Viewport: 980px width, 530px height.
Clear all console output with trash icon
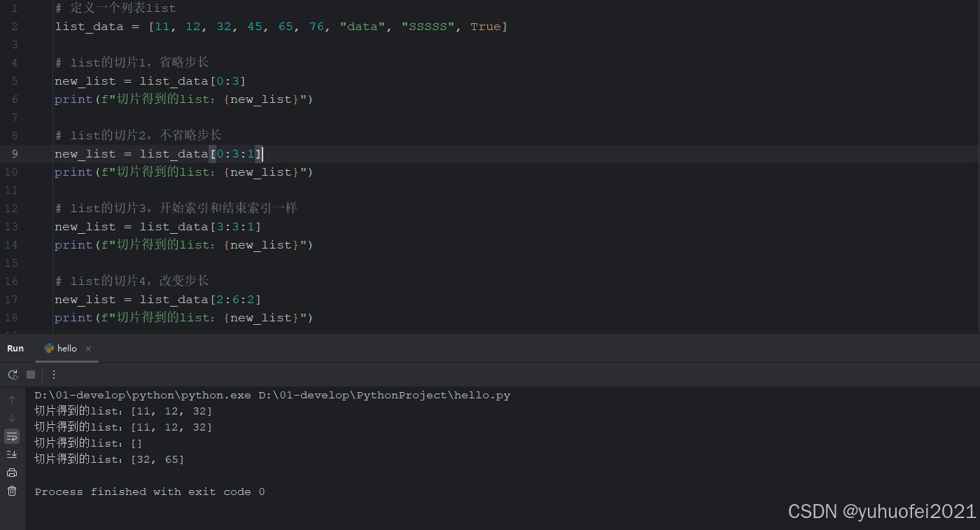pyautogui.click(x=12, y=491)
